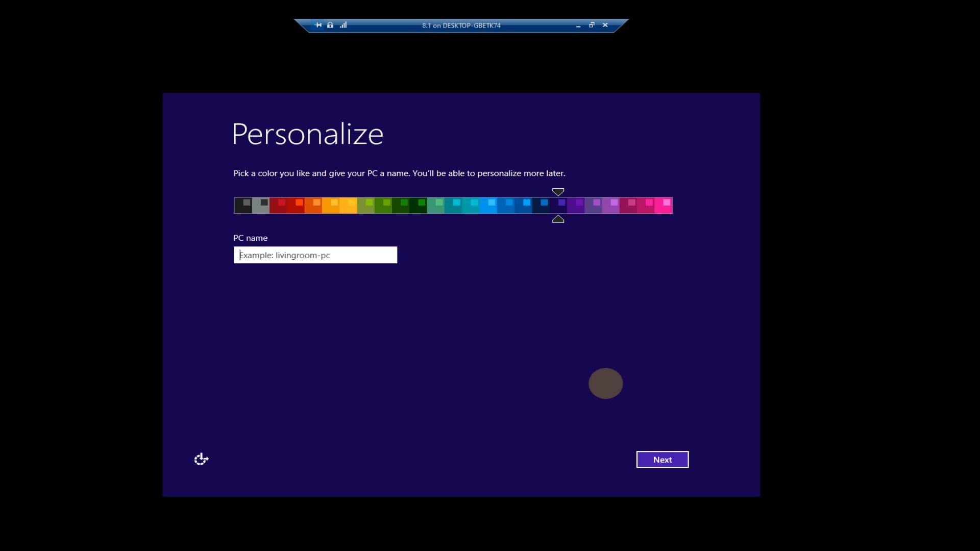Restore down the remote session window
The width and height of the screenshot is (980, 551).
click(592, 25)
